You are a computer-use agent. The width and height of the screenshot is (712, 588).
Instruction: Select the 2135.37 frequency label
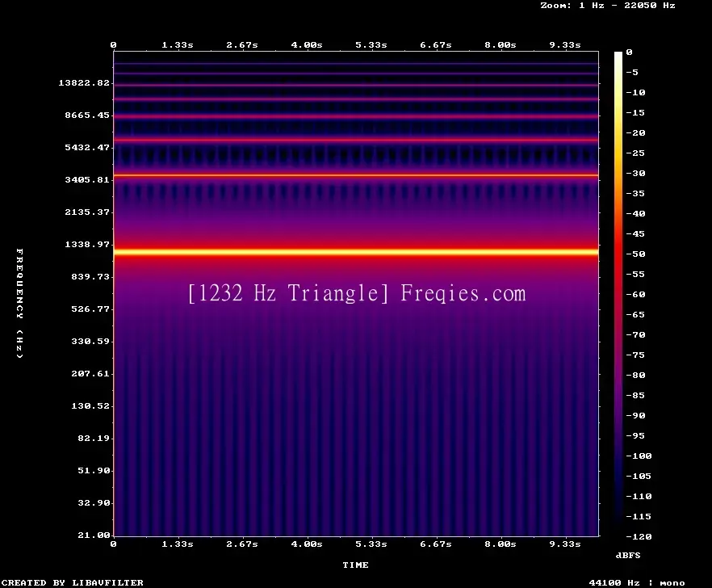tap(87, 212)
